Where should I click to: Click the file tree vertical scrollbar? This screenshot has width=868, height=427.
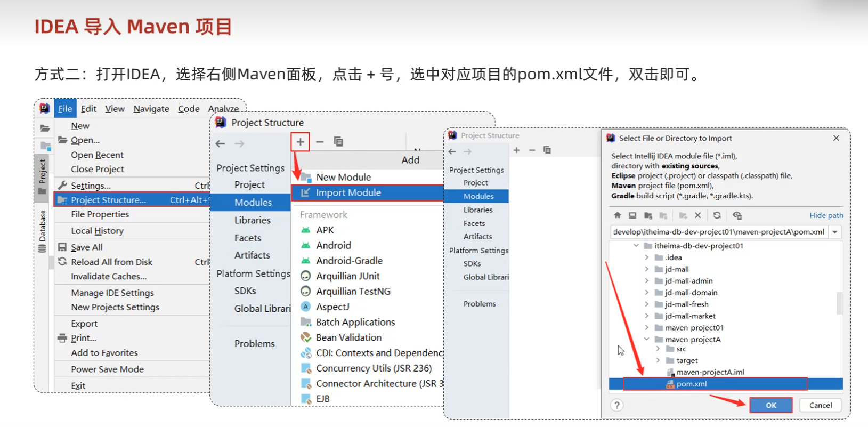coord(839,303)
